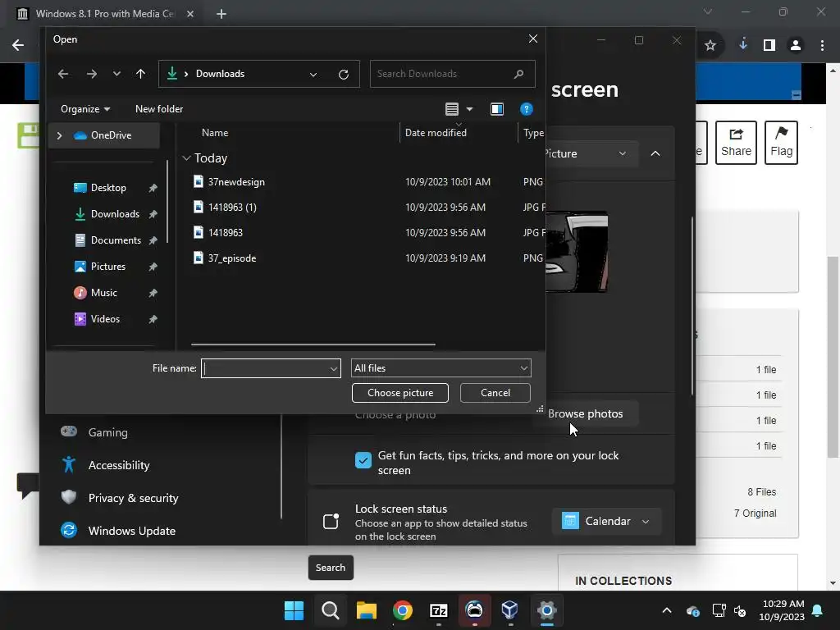Change the file view layout icon
The height and width of the screenshot is (630, 840).
452,109
